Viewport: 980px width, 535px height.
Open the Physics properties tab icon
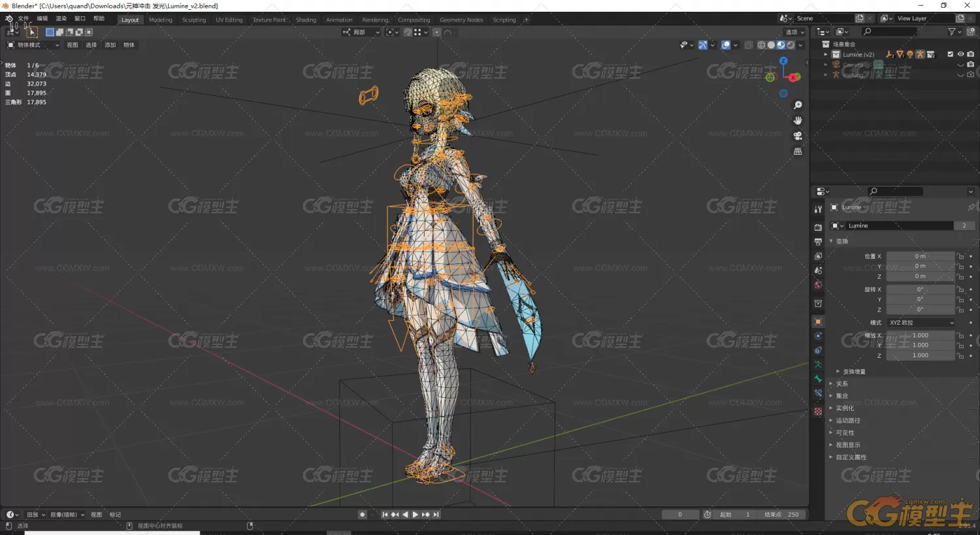click(x=818, y=336)
